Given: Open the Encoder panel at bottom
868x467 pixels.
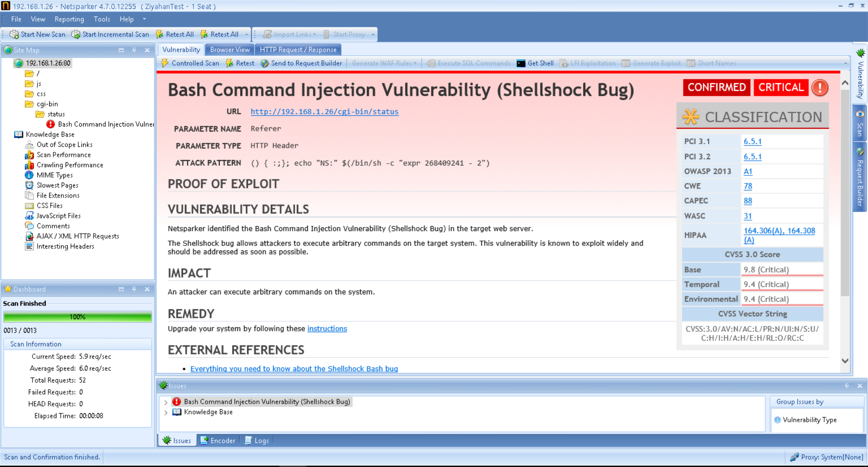Looking at the screenshot, I should point(217,440).
